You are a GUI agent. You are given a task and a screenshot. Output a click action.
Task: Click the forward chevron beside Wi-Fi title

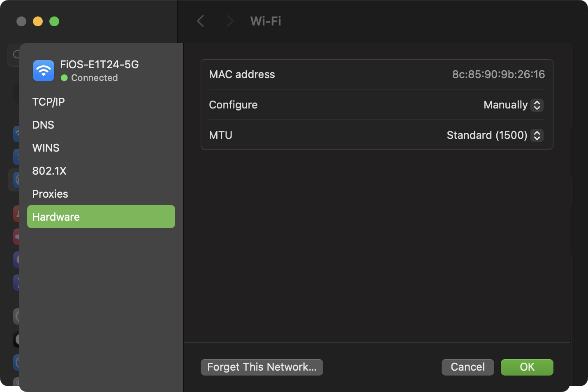(230, 21)
